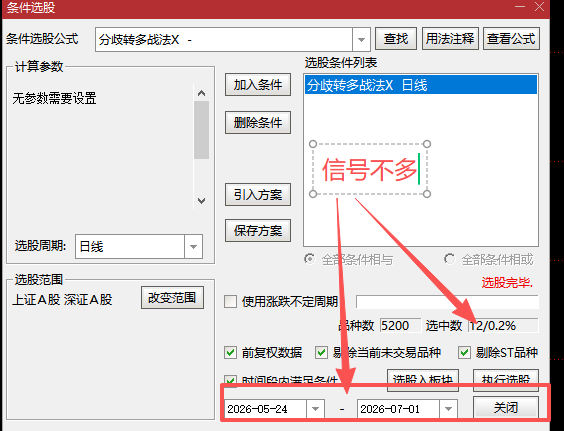
Task: Select 全部条件相或 radio button
Action: pyautogui.click(x=449, y=259)
